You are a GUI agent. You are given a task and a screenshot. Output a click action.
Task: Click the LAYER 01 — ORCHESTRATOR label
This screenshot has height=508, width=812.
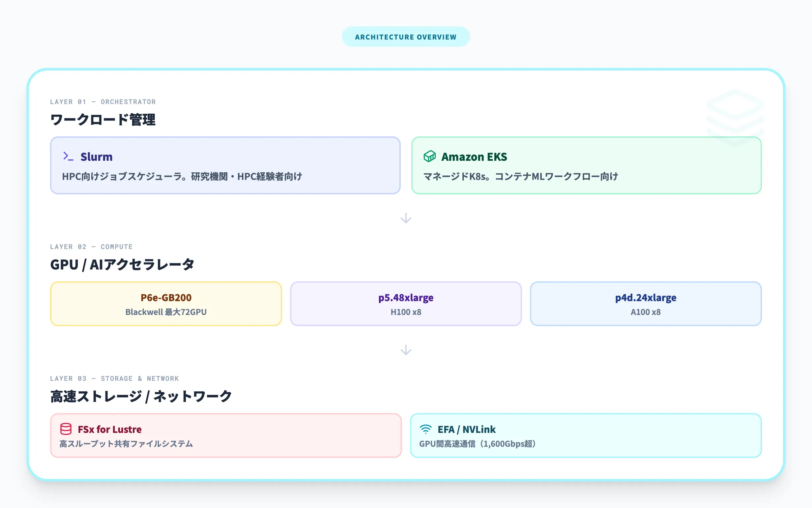103,102
